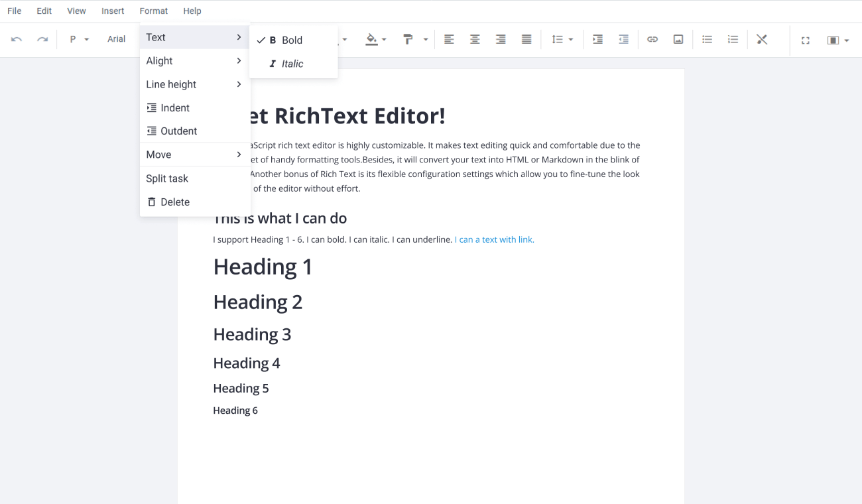Open the Line height menu entry
Viewport: 862px width, 504px height.
coord(195,84)
